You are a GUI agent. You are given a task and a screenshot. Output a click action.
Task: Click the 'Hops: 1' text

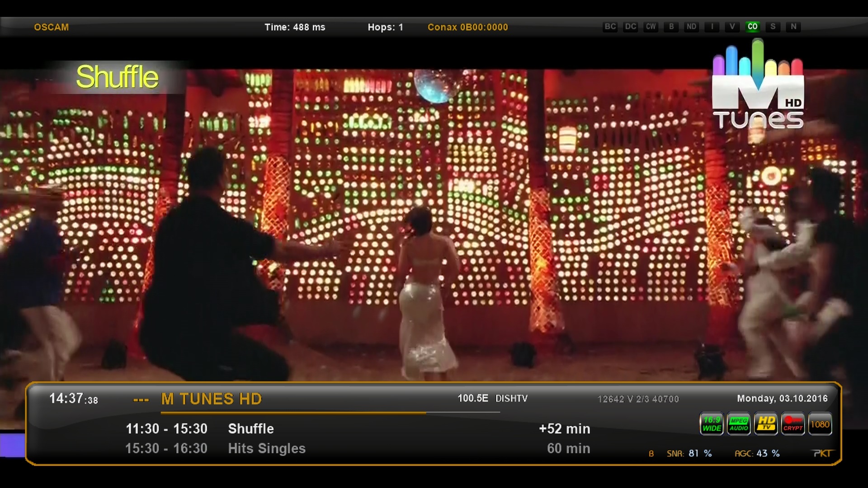pyautogui.click(x=385, y=27)
